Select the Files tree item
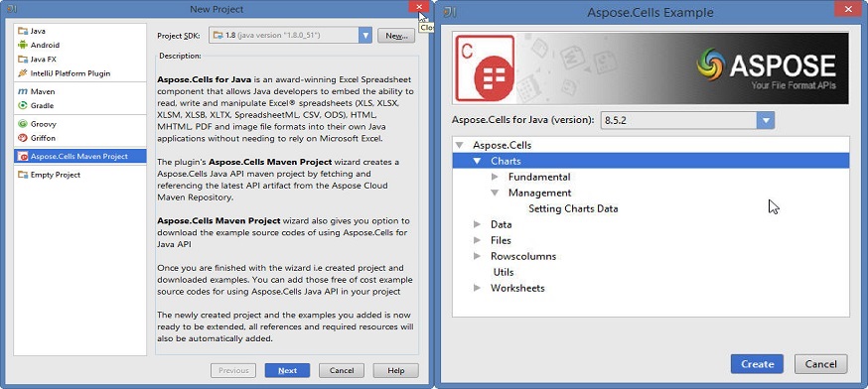This screenshot has width=868, height=389. pyautogui.click(x=501, y=241)
